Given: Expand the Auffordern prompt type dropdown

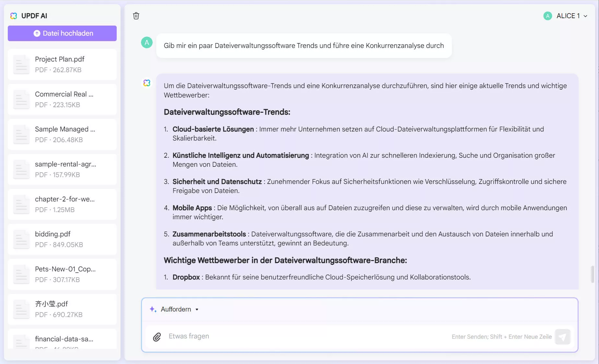Looking at the screenshot, I should (197, 309).
